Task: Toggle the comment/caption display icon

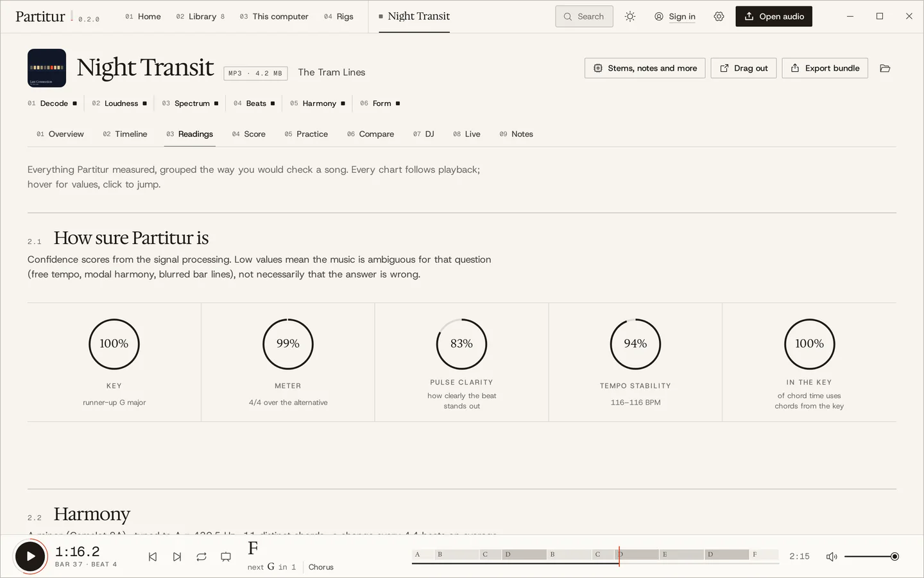Action: pos(226,557)
